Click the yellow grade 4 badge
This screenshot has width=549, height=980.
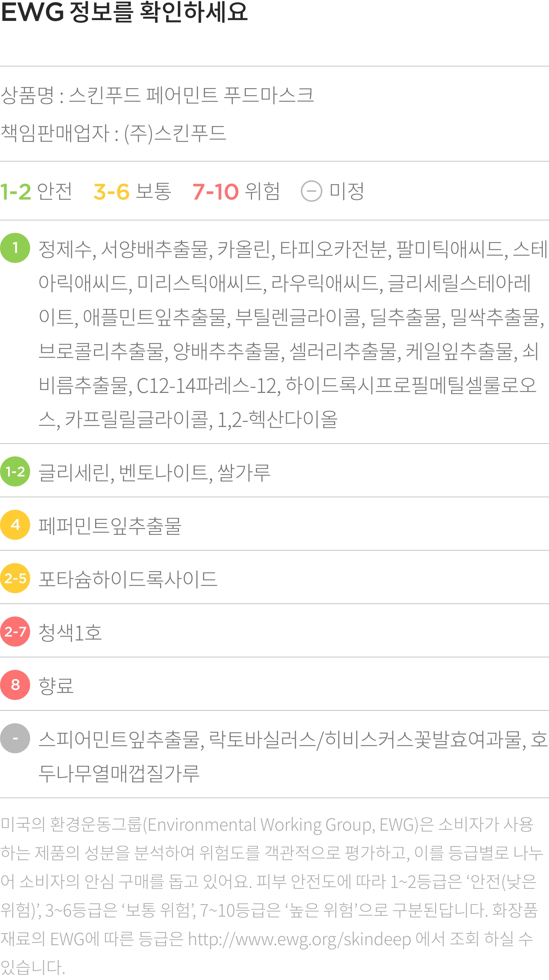pyautogui.click(x=15, y=525)
